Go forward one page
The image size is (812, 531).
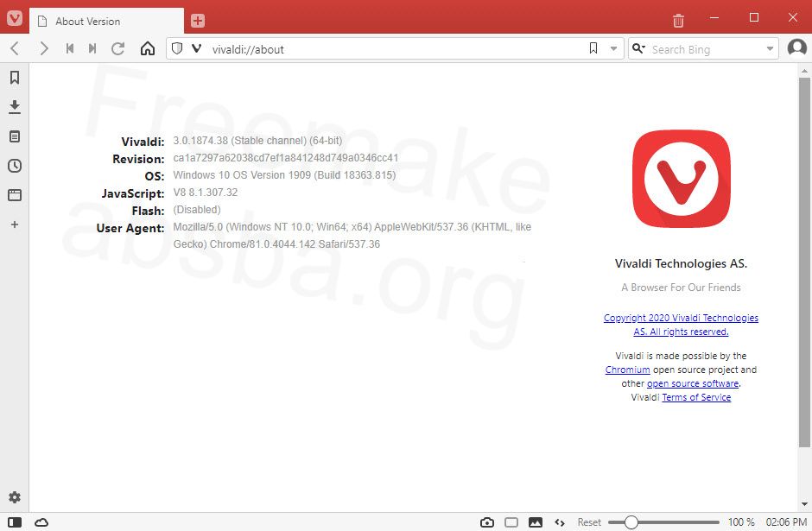click(x=44, y=48)
